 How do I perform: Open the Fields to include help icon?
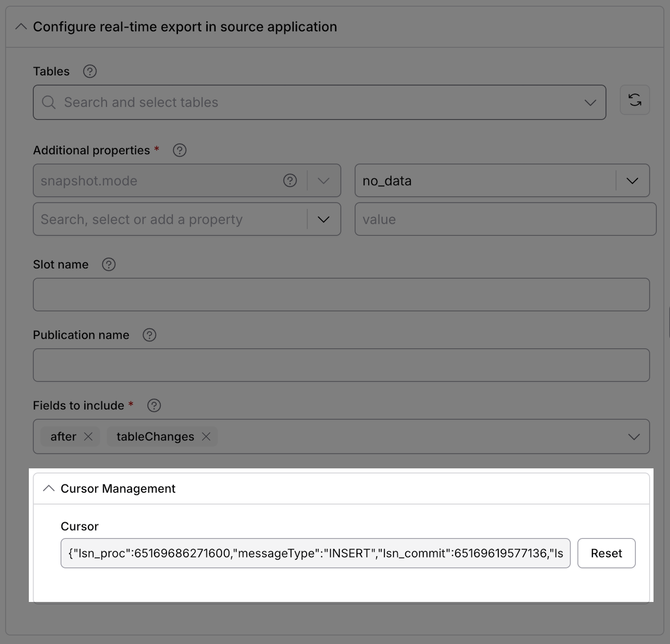pos(154,405)
